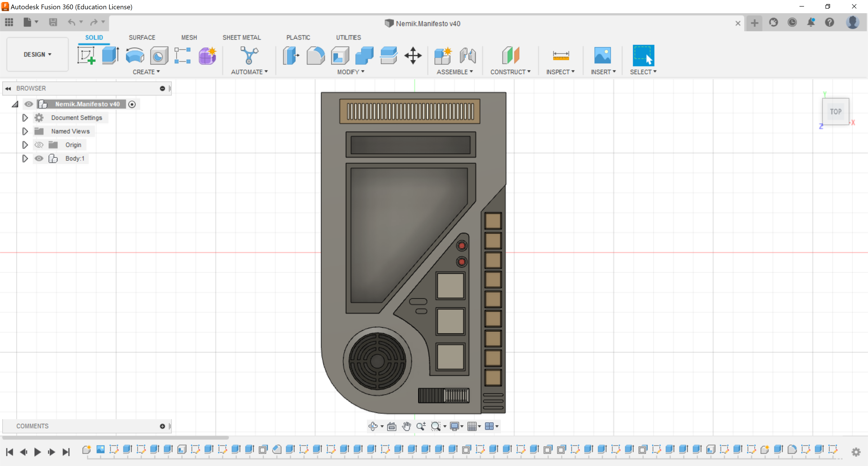Switch to the SOLID tab
The image size is (868, 466).
click(x=94, y=37)
